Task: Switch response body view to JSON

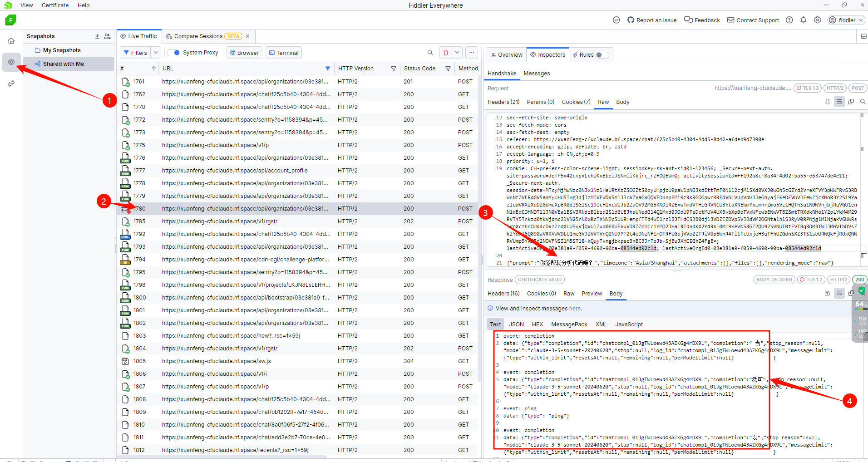Action: click(x=516, y=324)
